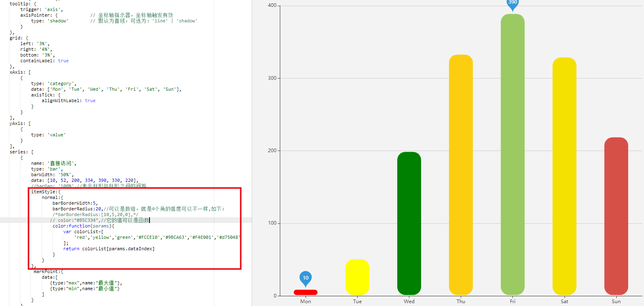The width and height of the screenshot is (644, 306).
Task: Click the 'alignWithLabel: true' code line
Action: point(68,101)
